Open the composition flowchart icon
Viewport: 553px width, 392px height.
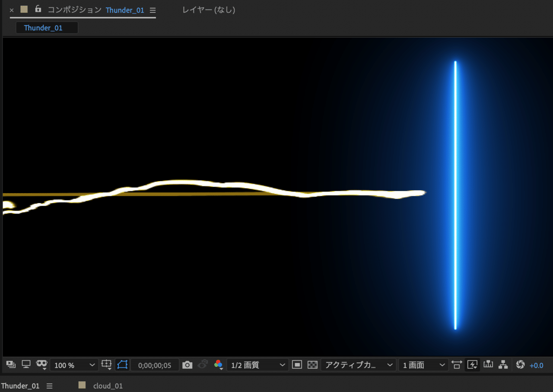(503, 365)
